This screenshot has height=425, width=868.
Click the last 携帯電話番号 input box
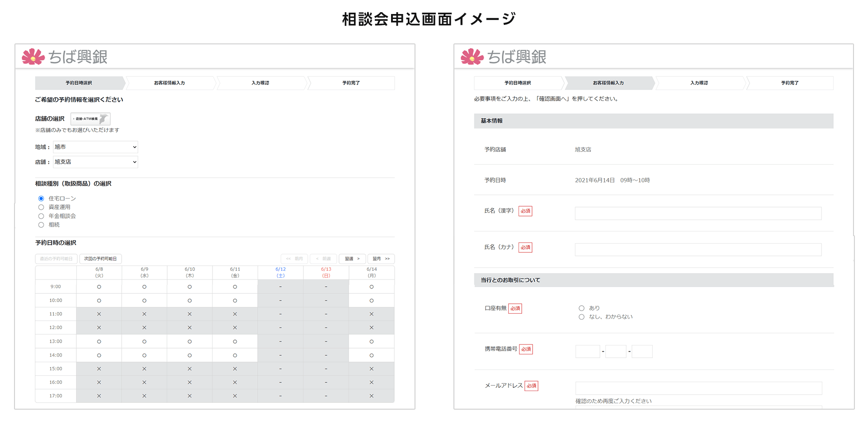click(642, 351)
